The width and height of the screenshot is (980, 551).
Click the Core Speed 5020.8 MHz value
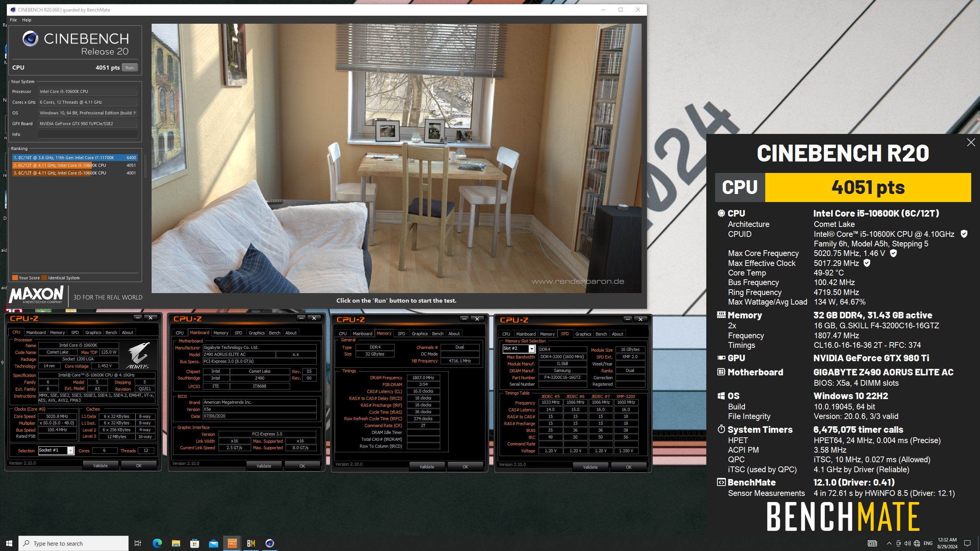pyautogui.click(x=57, y=416)
